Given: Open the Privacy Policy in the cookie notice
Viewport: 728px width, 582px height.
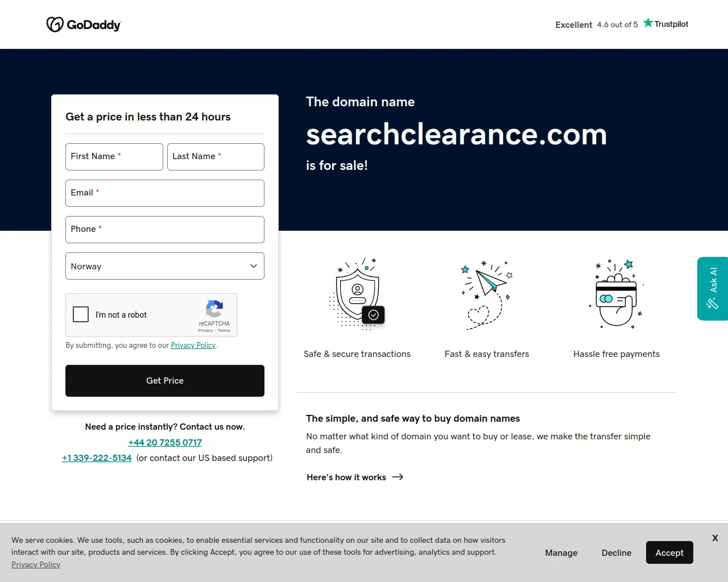Looking at the screenshot, I should (x=36, y=564).
